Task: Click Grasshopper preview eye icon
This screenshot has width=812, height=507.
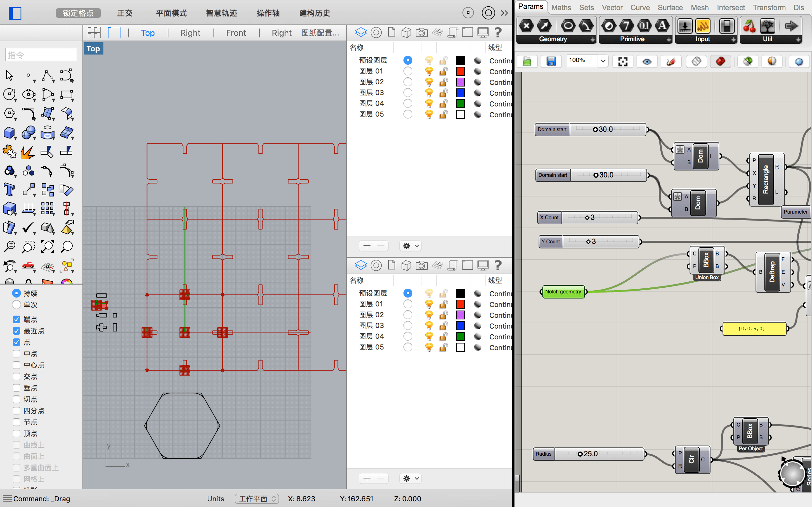Action: [647, 61]
